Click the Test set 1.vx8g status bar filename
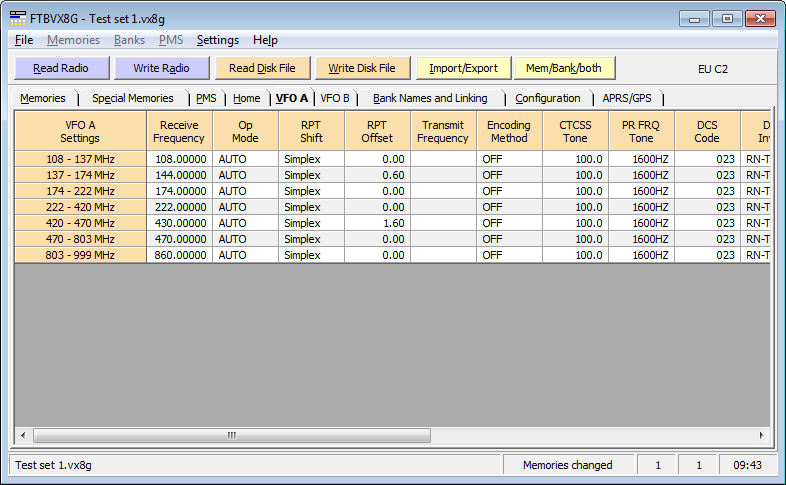The image size is (786, 485). coord(54,465)
